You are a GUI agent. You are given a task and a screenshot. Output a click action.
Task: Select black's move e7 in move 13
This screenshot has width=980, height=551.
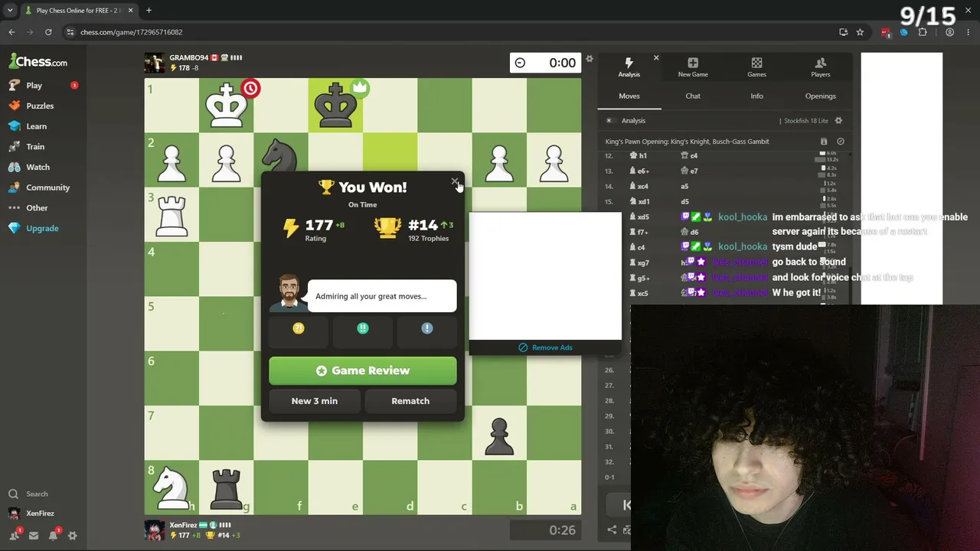point(689,171)
